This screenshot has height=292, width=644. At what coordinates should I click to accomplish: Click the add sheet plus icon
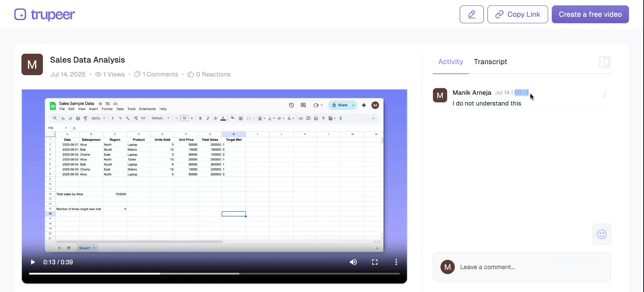click(59, 248)
